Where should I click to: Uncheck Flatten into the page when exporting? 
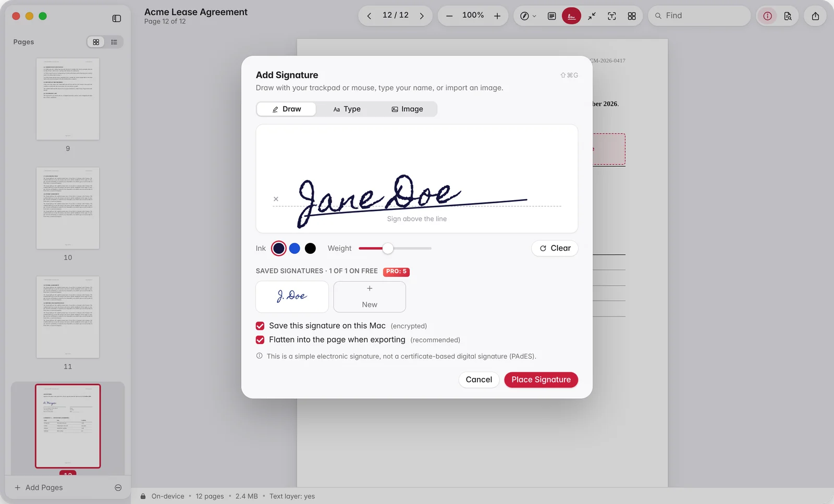[x=260, y=340]
